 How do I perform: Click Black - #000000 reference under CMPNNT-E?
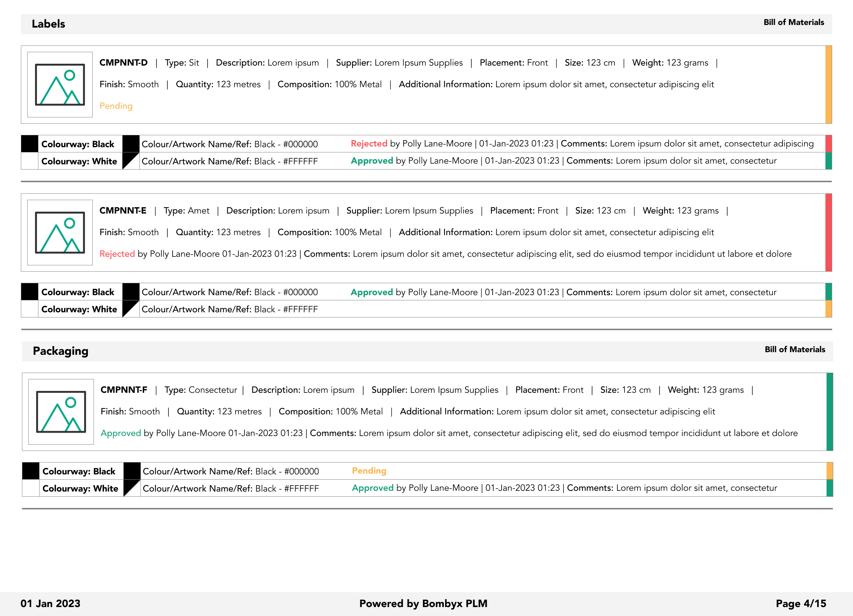click(x=286, y=292)
